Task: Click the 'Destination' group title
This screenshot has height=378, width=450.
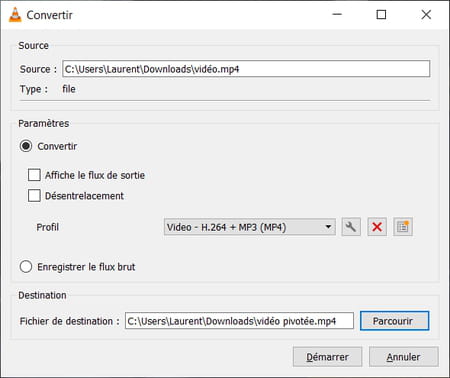Action: tap(42, 295)
